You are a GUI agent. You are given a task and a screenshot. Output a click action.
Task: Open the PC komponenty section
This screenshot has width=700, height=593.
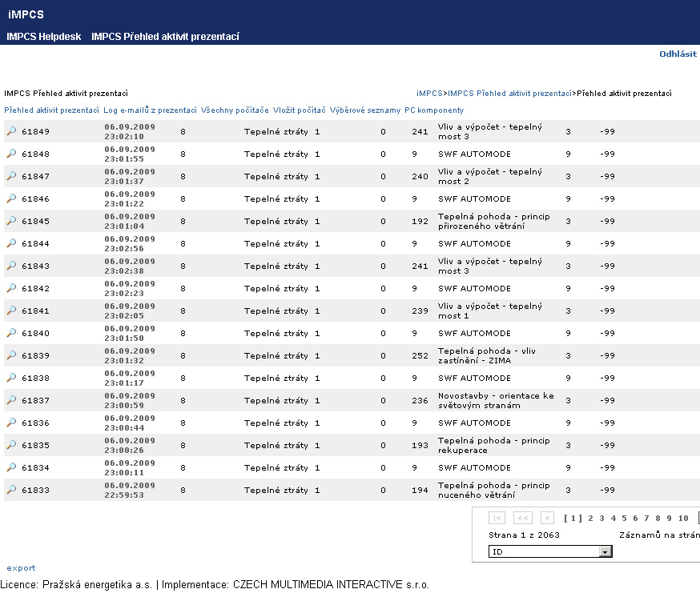tap(434, 110)
